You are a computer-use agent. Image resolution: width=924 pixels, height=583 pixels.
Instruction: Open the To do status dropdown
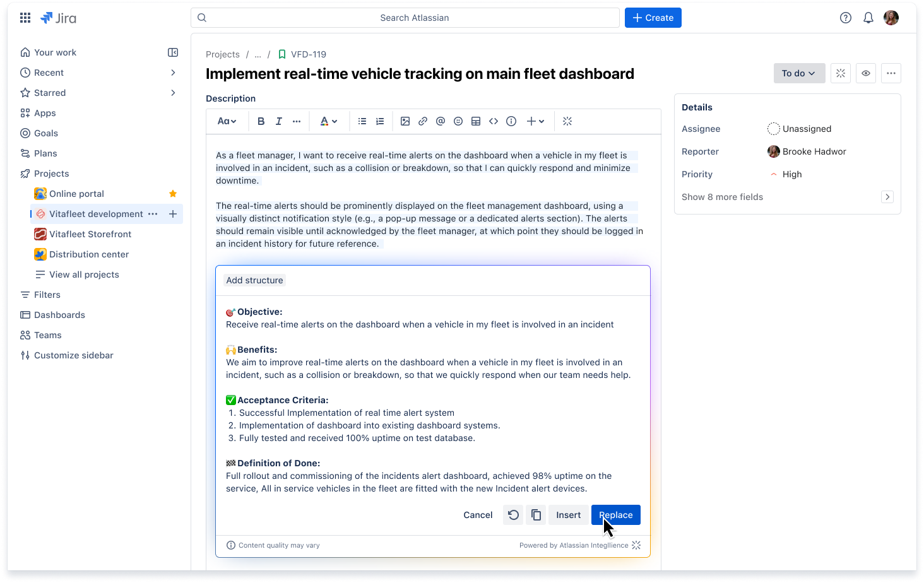click(799, 73)
